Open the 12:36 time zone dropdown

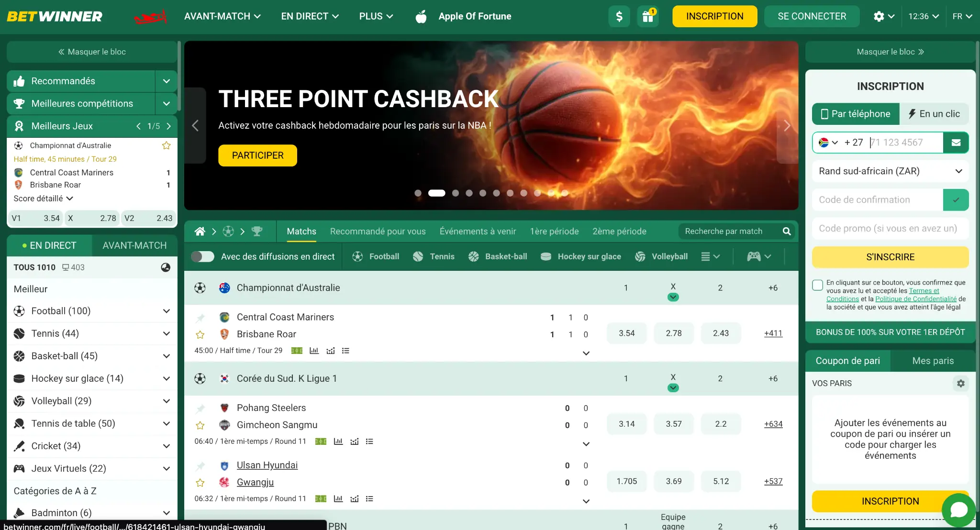(924, 16)
